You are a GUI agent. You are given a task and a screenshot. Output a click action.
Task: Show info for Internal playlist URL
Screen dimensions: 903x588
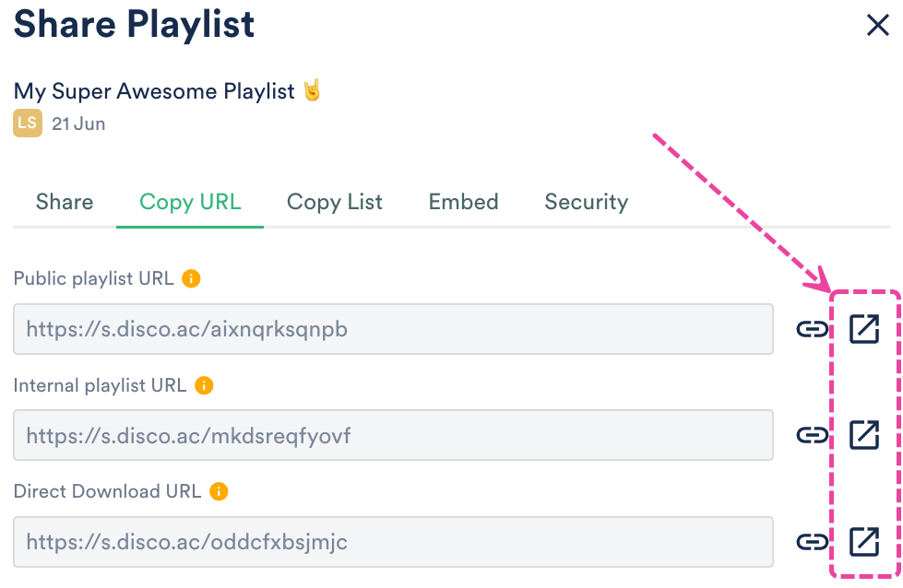pos(204,385)
